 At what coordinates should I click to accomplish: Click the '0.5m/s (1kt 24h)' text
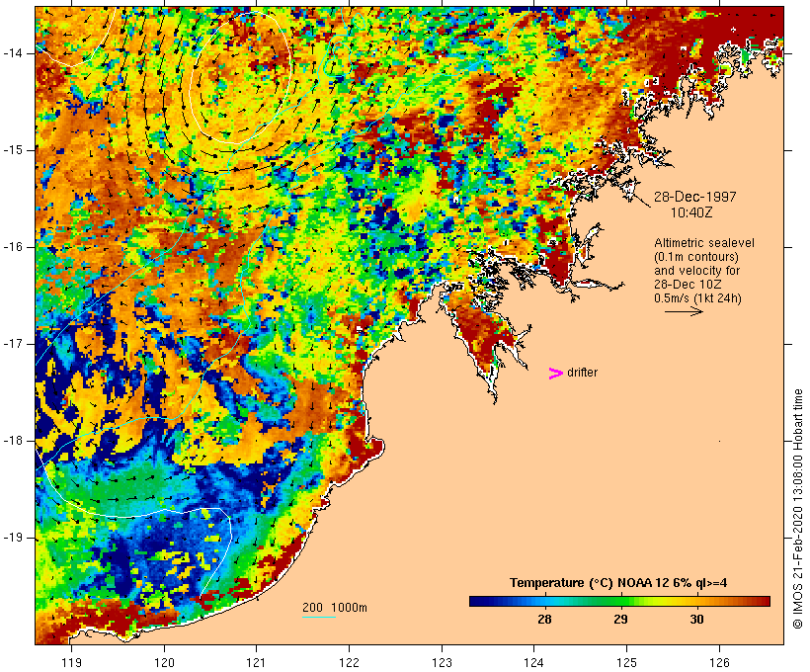point(697,298)
